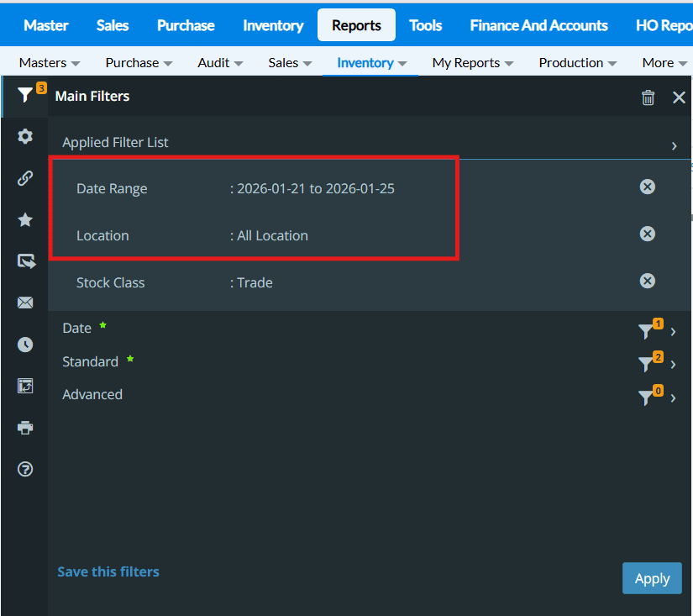Click the pivot/refresh table sidebar icon
The height and width of the screenshot is (616, 693).
[x=25, y=386]
